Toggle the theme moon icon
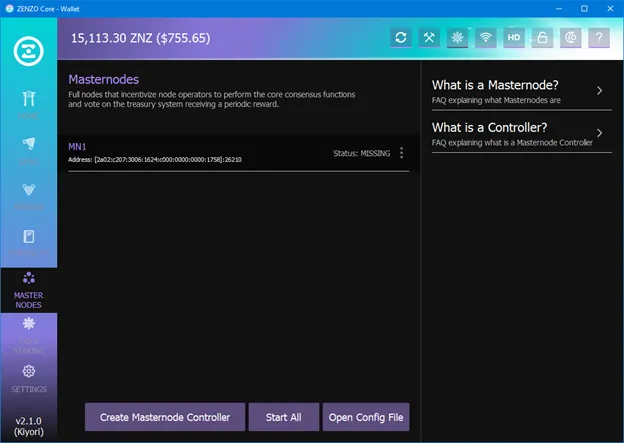Screen dimensions: 624x443 pos(571,37)
